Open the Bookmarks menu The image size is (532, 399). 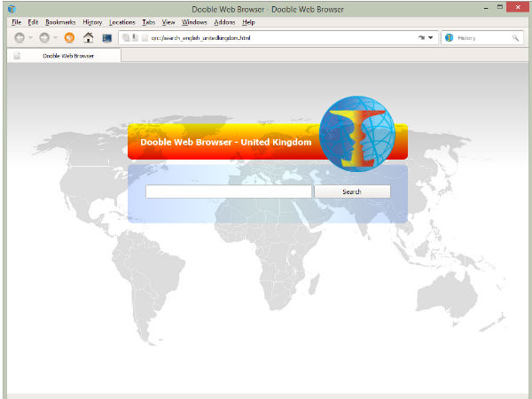point(61,21)
